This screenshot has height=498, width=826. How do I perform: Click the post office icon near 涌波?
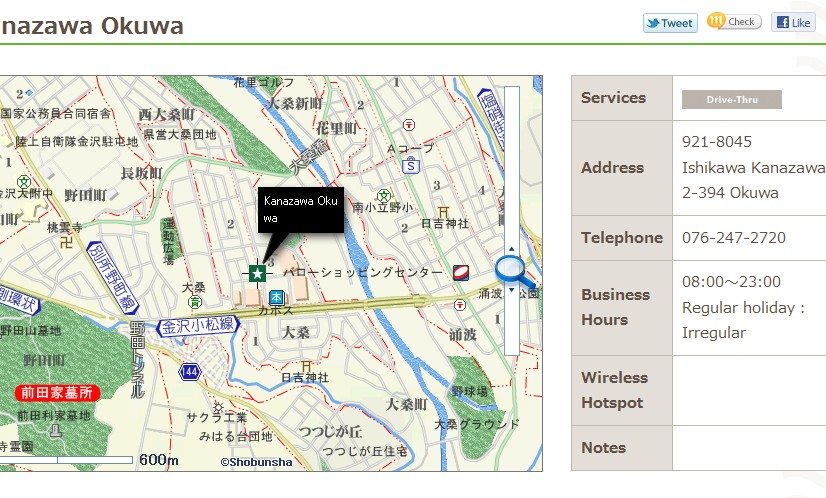pos(460,305)
